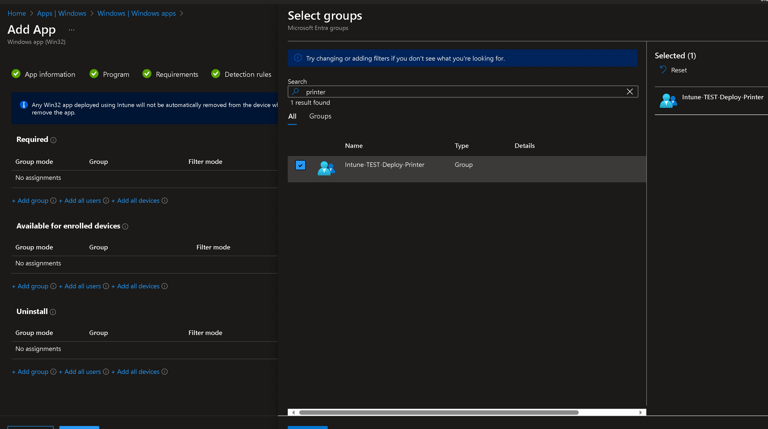Click the info icon beside Available for enrolled devices
This screenshot has width=768, height=429.
[125, 227]
